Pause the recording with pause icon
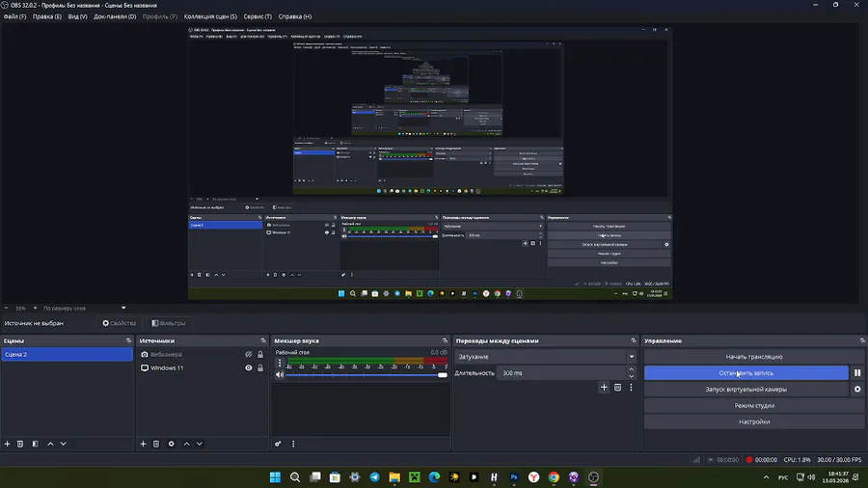 coord(857,373)
